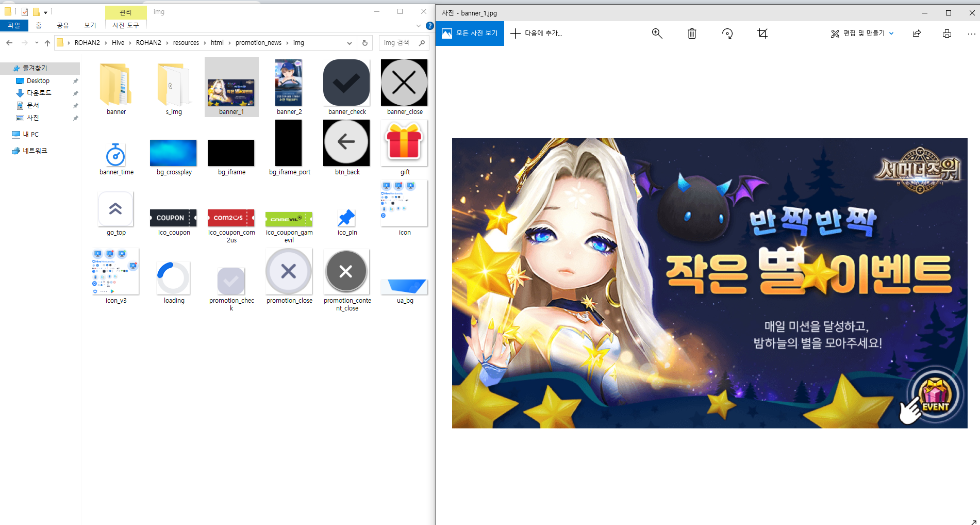Go back in File Explorer
The width and height of the screenshot is (980, 525).
pyautogui.click(x=9, y=43)
